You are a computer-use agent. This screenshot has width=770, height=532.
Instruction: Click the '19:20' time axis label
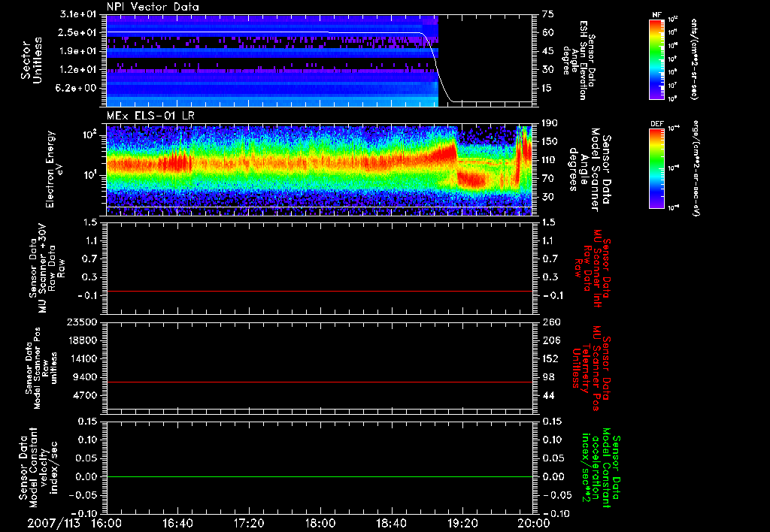(462, 523)
